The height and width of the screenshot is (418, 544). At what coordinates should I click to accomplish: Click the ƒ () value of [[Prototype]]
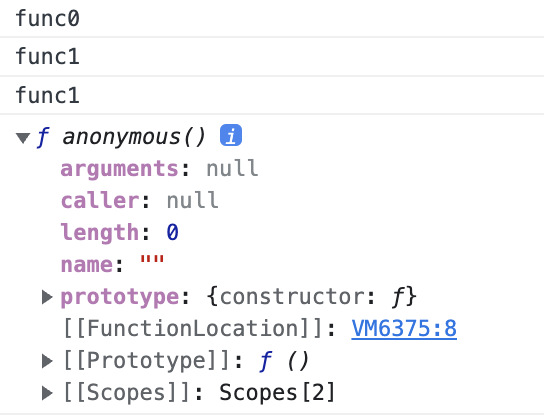(x=284, y=361)
